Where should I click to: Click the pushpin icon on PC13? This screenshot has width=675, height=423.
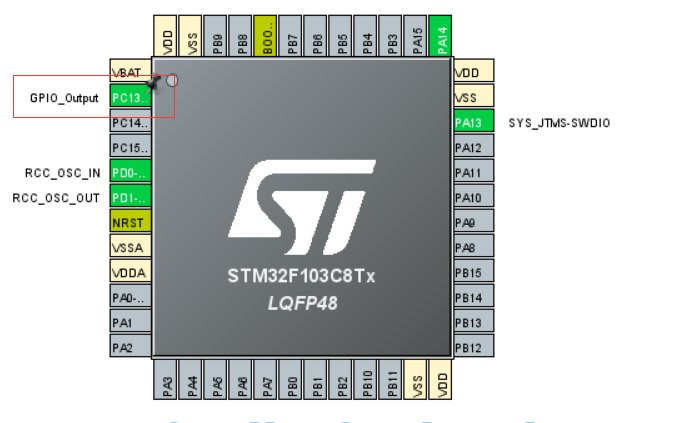tap(153, 83)
